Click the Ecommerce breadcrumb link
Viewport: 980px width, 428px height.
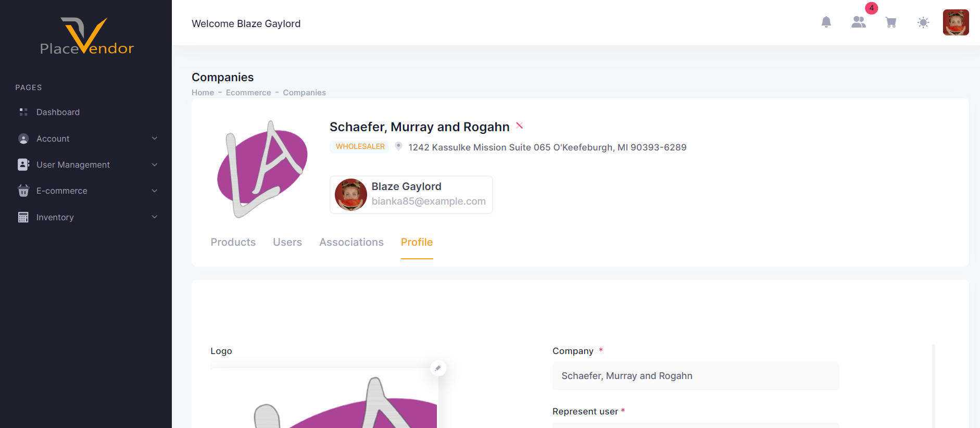point(248,93)
